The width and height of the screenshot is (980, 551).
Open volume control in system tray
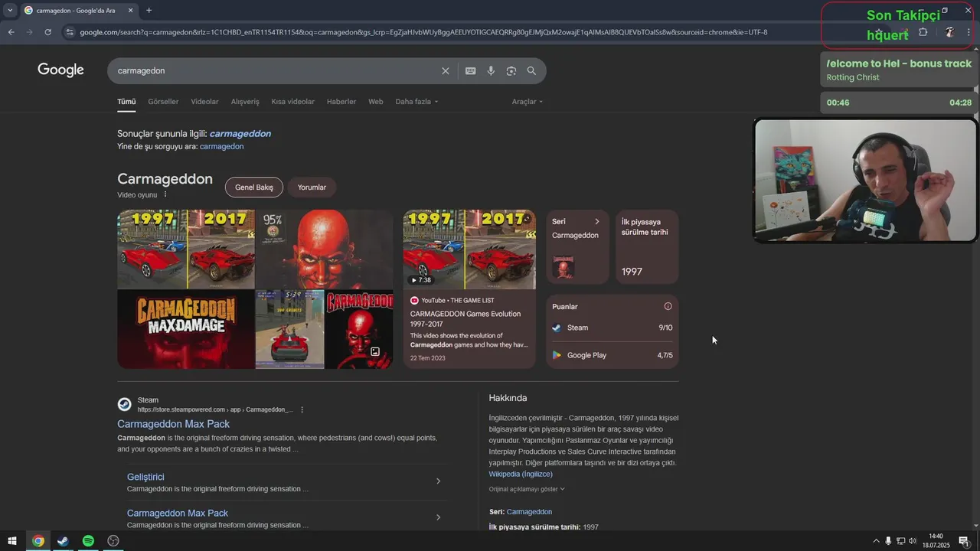click(913, 541)
